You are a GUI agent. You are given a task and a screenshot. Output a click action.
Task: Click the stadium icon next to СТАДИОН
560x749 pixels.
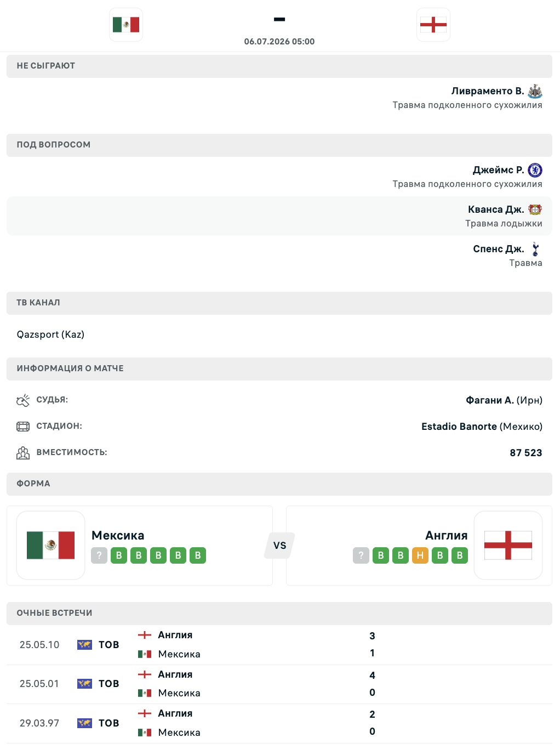click(x=23, y=427)
